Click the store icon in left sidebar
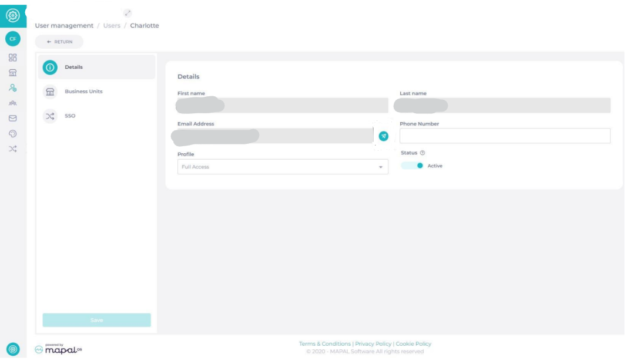The image size is (644, 361). 12,73
